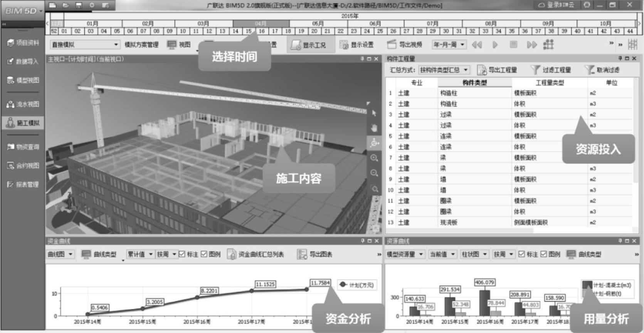Click 曲线类型 in the 资金曲线 toolbar
Viewport: 644px width, 333px height.
[x=99, y=254]
